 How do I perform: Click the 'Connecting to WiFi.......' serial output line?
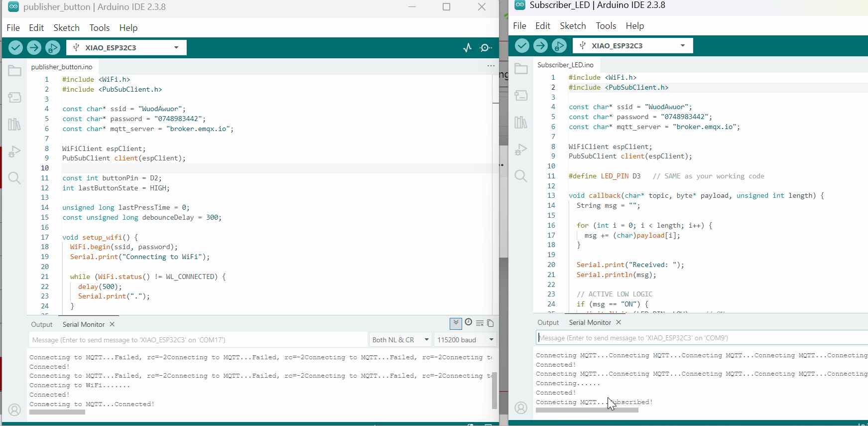click(80, 385)
